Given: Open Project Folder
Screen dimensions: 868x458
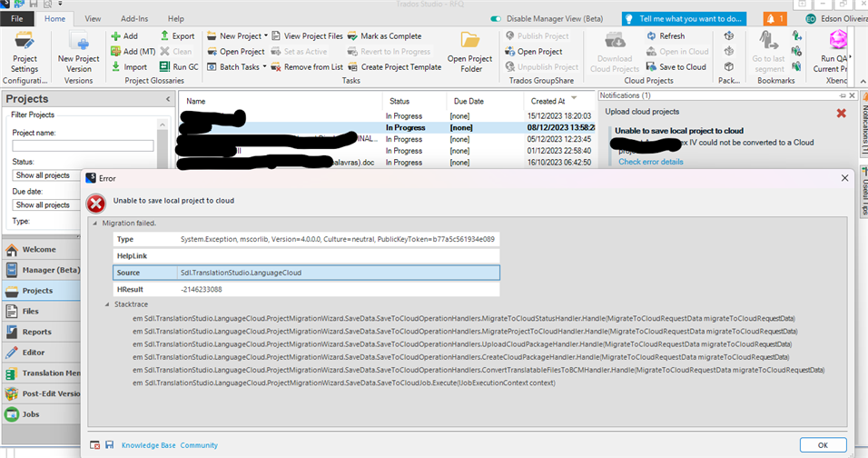Looking at the screenshot, I should (469, 52).
